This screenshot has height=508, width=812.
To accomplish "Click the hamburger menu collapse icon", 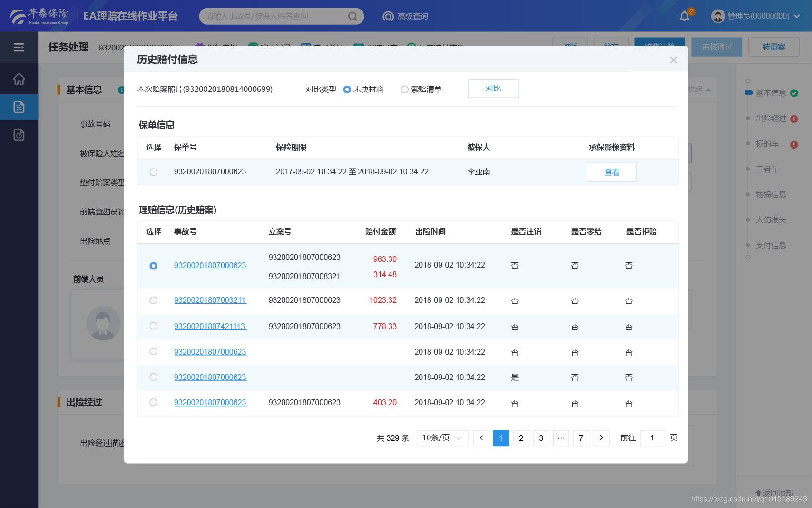I will tap(19, 47).
